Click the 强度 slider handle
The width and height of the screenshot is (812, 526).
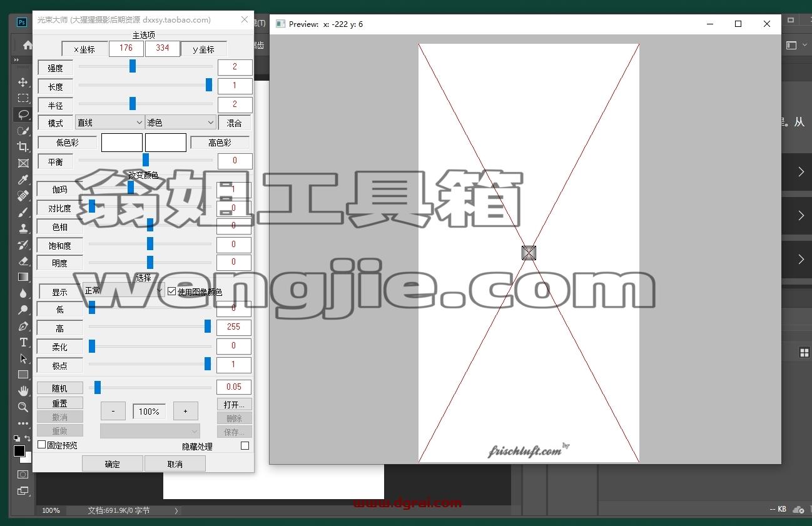[x=133, y=66]
